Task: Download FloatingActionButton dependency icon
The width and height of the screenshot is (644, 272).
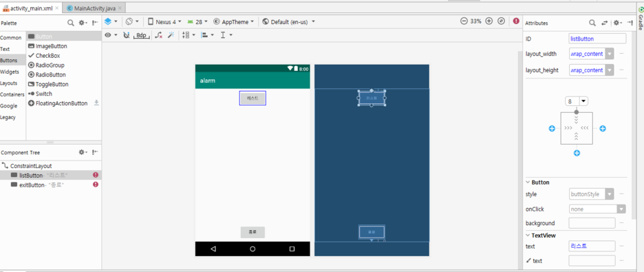Action: pyautogui.click(x=96, y=103)
